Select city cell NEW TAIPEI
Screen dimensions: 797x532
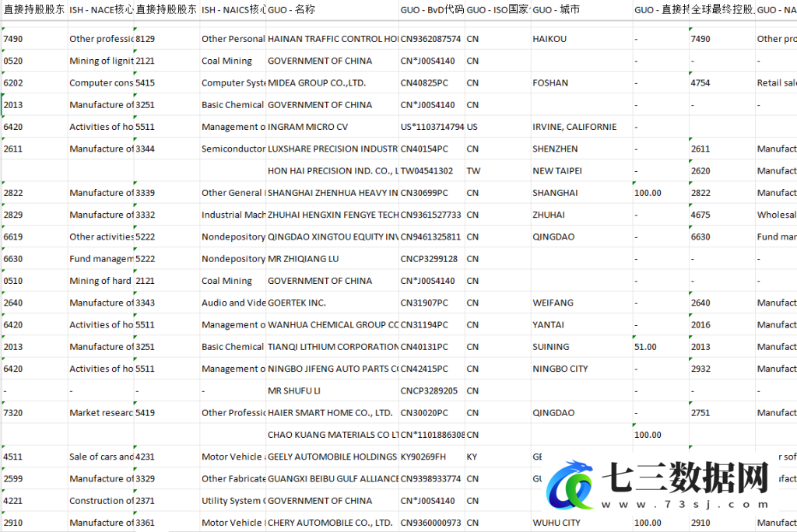582,171
